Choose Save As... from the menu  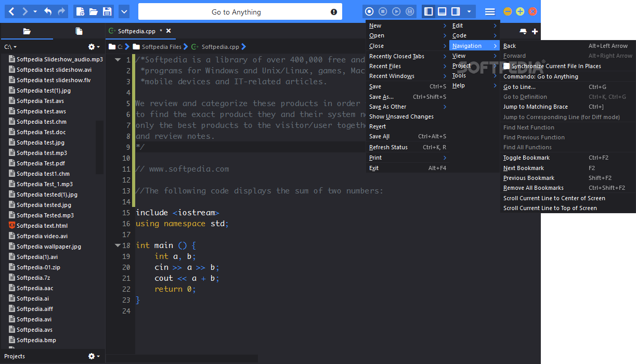point(407,97)
